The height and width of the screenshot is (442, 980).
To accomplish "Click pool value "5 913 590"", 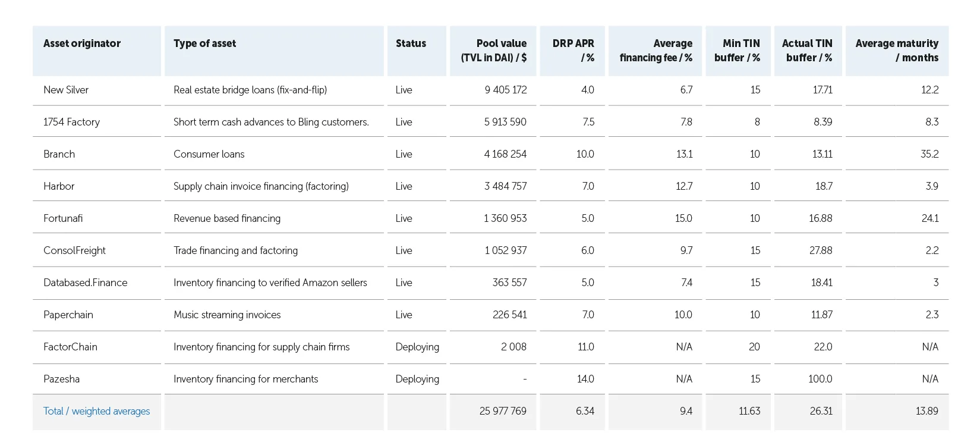I will (505, 122).
